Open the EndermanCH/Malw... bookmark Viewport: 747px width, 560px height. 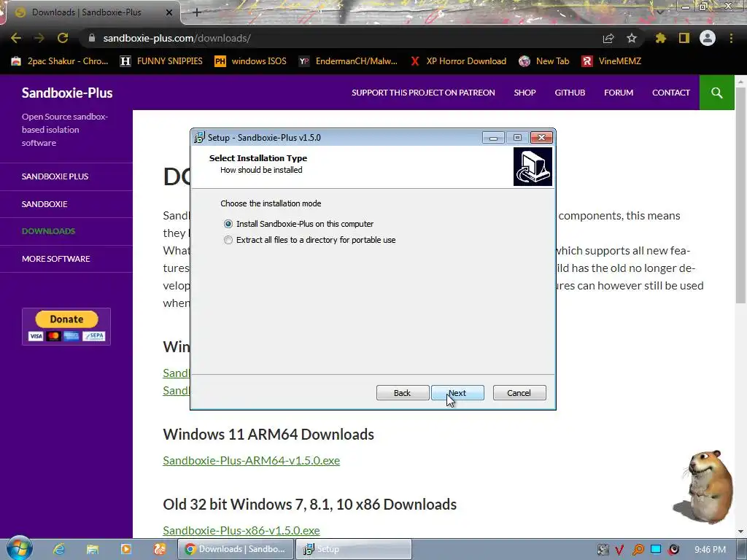click(x=348, y=61)
